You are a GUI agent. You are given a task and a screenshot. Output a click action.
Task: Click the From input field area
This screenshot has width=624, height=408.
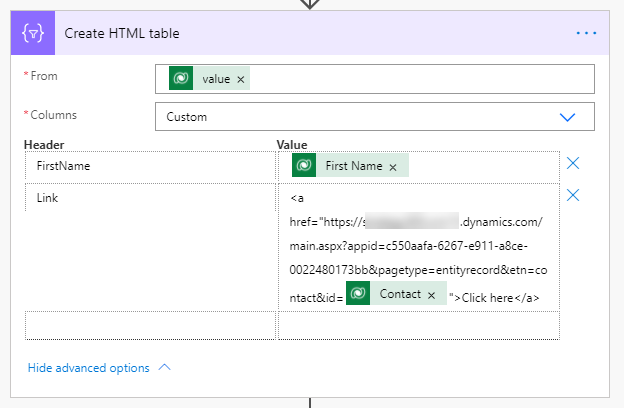click(x=374, y=79)
